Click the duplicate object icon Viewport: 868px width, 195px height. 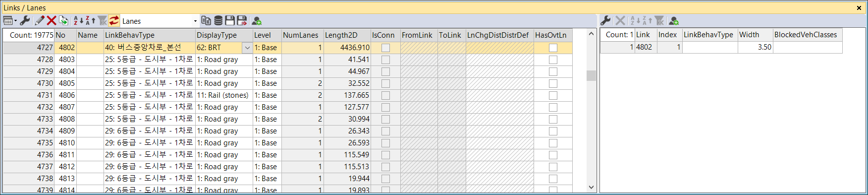coord(63,21)
